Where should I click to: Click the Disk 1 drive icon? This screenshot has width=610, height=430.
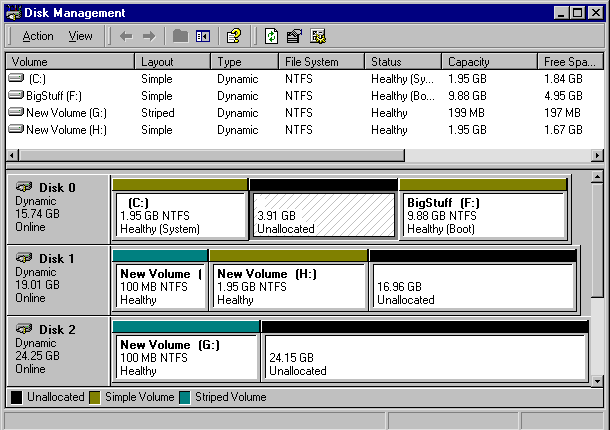pos(24,258)
